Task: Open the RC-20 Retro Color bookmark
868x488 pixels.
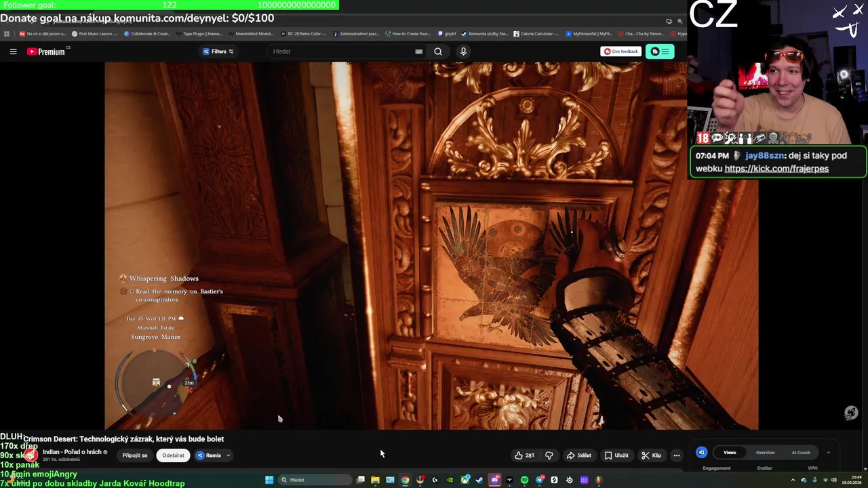Action: (304, 33)
